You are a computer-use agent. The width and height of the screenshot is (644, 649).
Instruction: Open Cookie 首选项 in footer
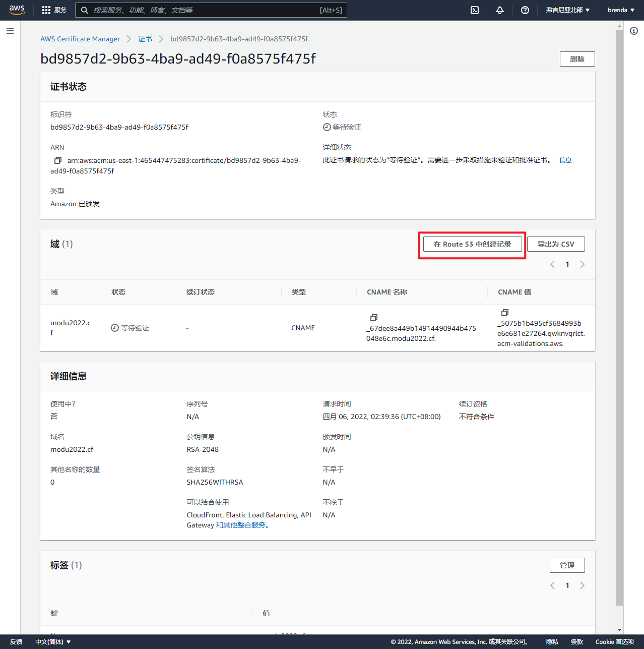(x=615, y=642)
